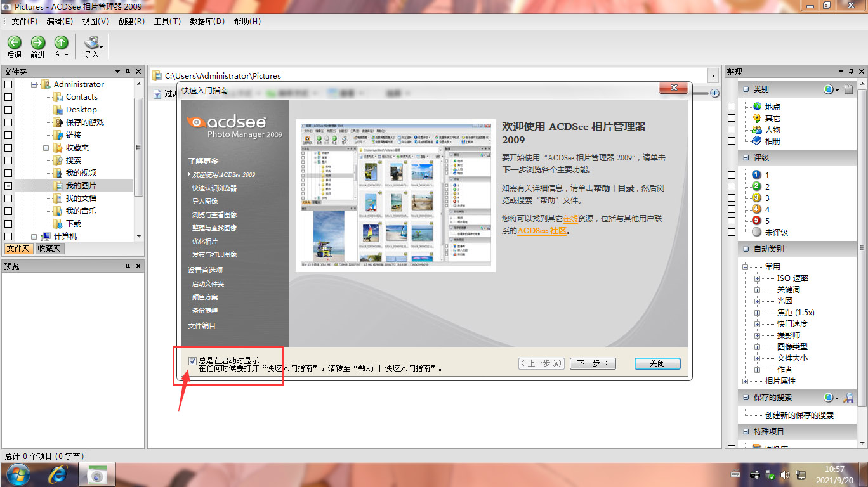Open the Import (导入) toolbar icon

click(x=92, y=43)
